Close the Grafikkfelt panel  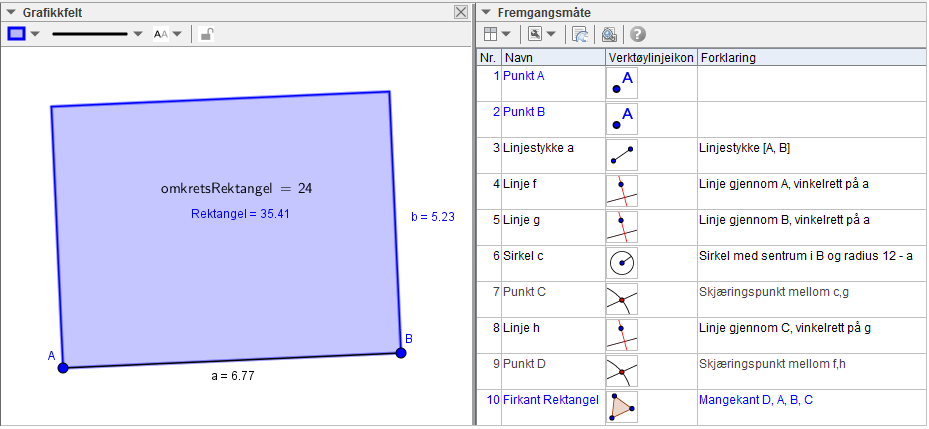point(460,12)
